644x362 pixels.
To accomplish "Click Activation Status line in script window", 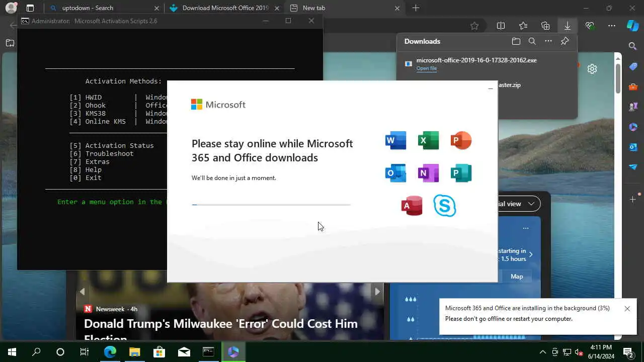I will tap(112, 145).
